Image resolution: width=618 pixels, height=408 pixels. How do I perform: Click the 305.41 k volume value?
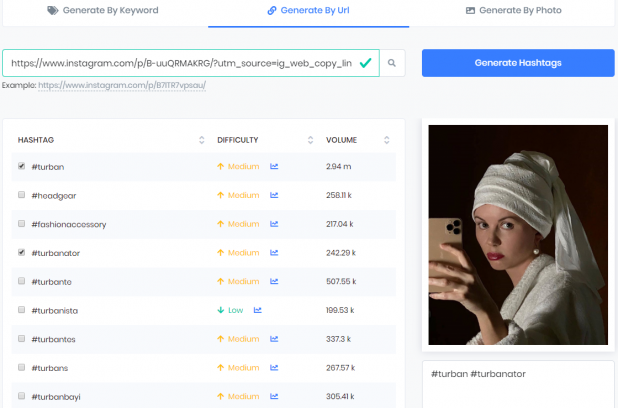(340, 397)
